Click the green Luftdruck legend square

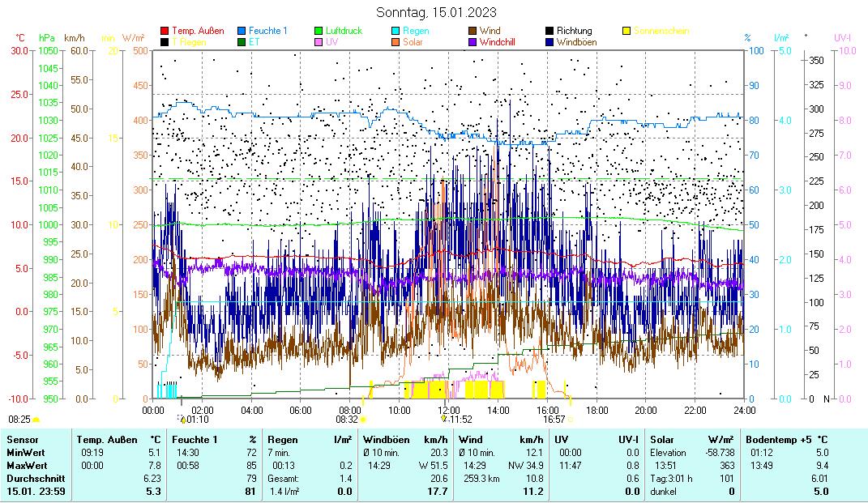[319, 31]
